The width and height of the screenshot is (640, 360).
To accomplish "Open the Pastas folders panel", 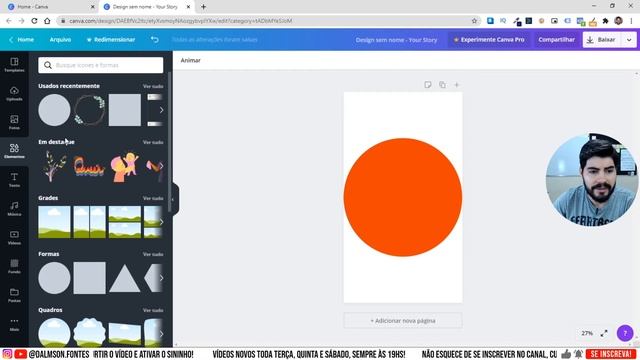I will click(x=14, y=295).
